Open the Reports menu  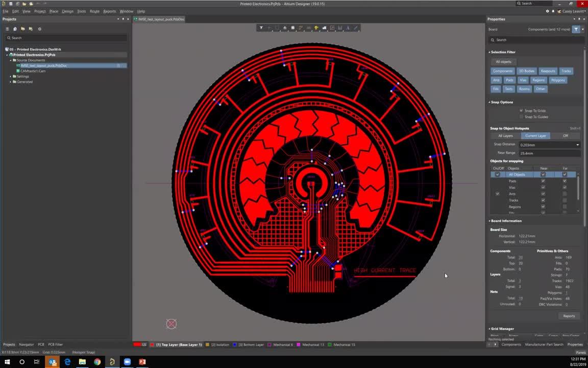click(x=109, y=11)
